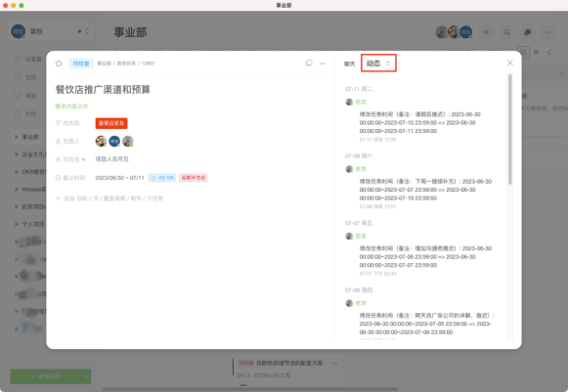Click the blue time-remaining badge
This screenshot has height=392, width=568.
[162, 178]
